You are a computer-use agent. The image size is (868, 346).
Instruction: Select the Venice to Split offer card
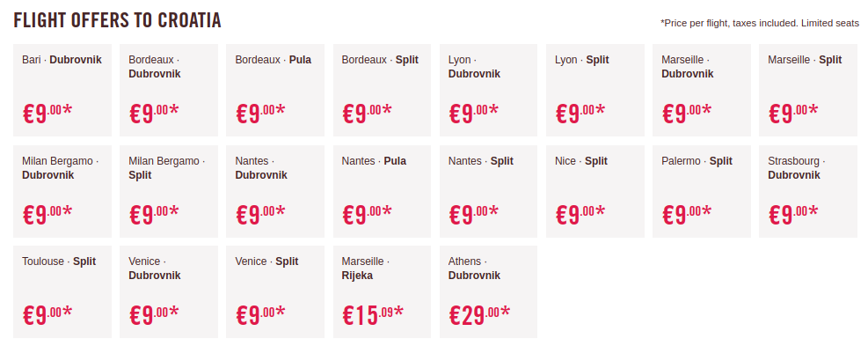275,291
